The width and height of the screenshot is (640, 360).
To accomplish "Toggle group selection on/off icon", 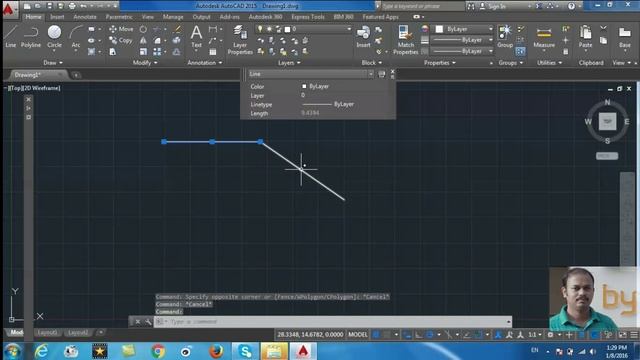I will 520,51.
